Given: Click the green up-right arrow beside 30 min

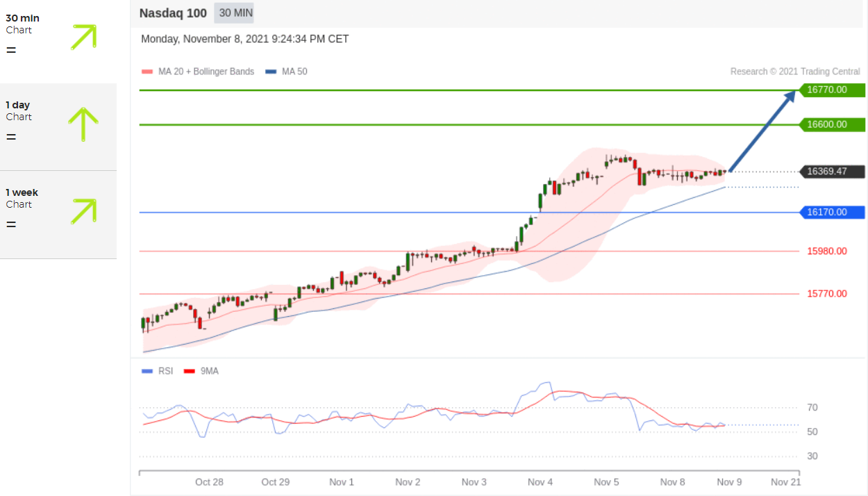Looking at the screenshot, I should (x=83, y=37).
